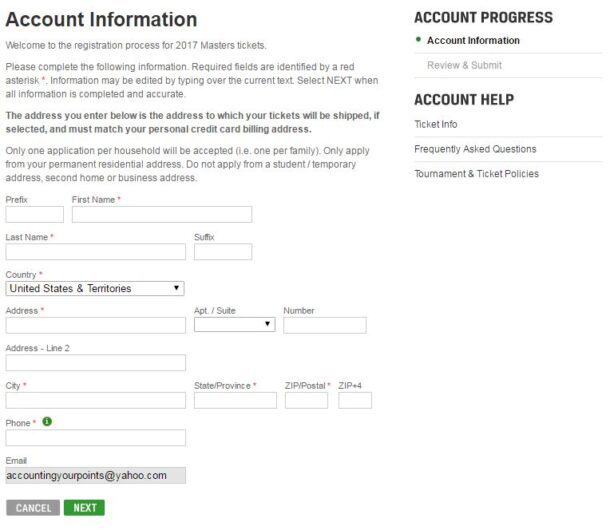Screen dimensions: 610x530
Task: Click into the Last Name field
Action: (x=95, y=251)
